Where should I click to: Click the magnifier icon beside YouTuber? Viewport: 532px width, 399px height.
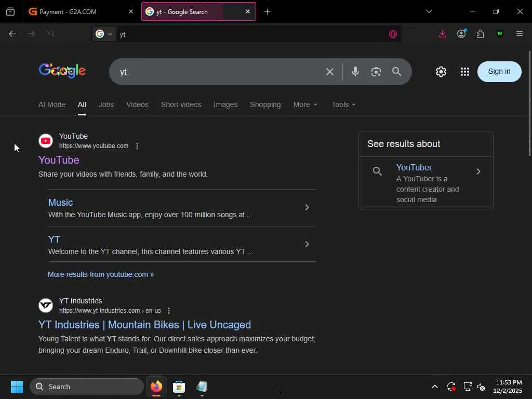377,171
